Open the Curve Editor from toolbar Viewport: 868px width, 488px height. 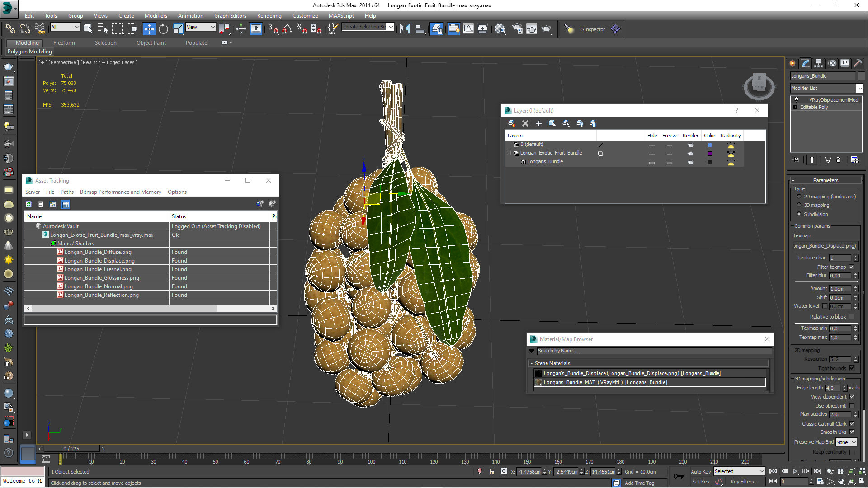(468, 29)
